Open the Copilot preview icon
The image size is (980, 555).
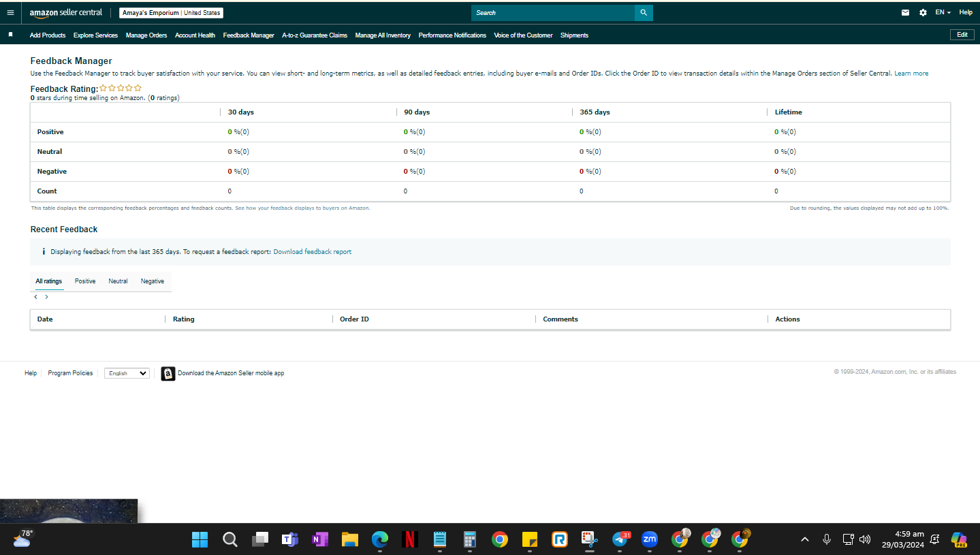click(960, 539)
